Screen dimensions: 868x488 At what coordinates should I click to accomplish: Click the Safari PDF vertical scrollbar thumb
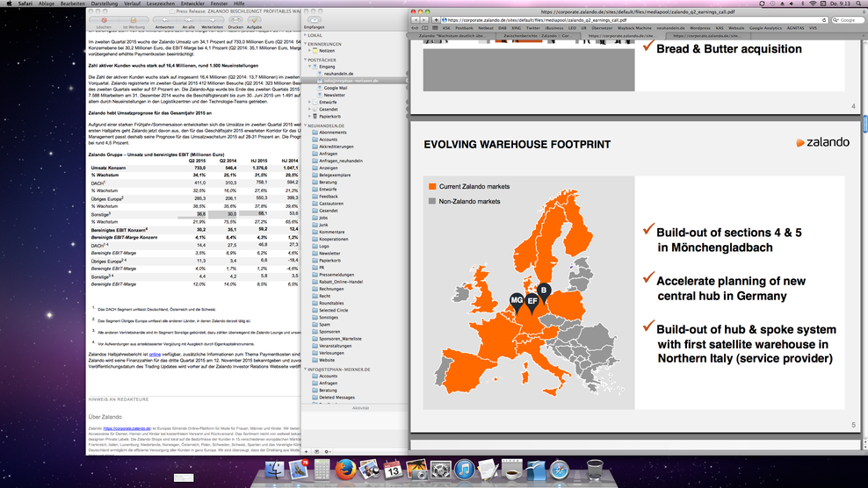pos(864,124)
